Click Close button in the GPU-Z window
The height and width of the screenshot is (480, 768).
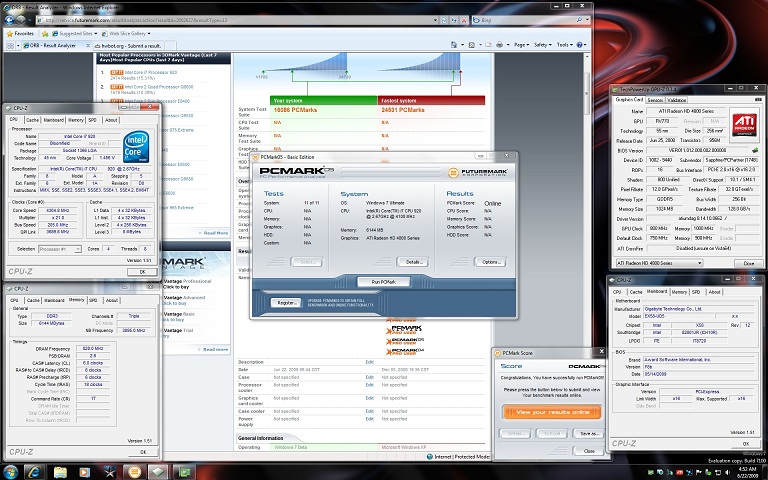[x=748, y=263]
